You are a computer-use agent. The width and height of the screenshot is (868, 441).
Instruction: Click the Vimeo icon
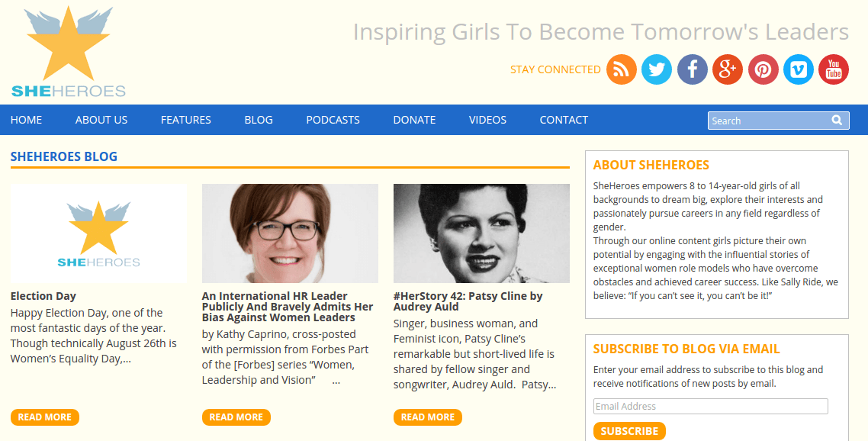coord(799,69)
